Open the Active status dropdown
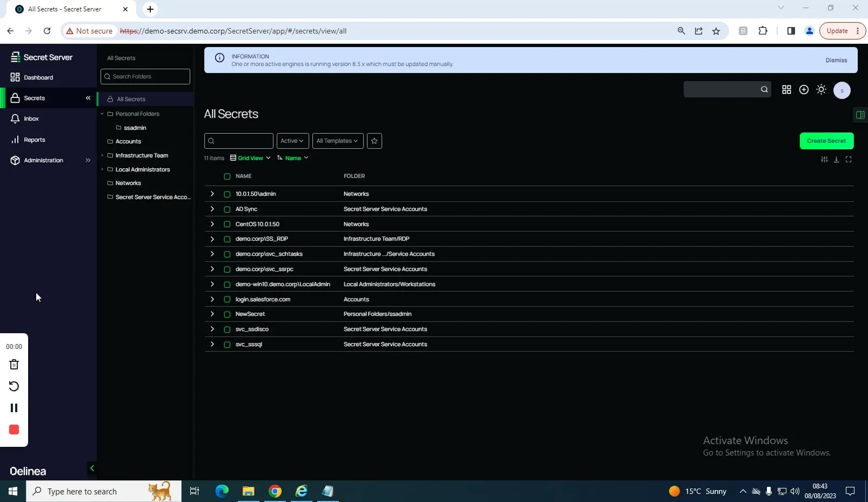Image resolution: width=868 pixels, height=502 pixels. (x=292, y=141)
